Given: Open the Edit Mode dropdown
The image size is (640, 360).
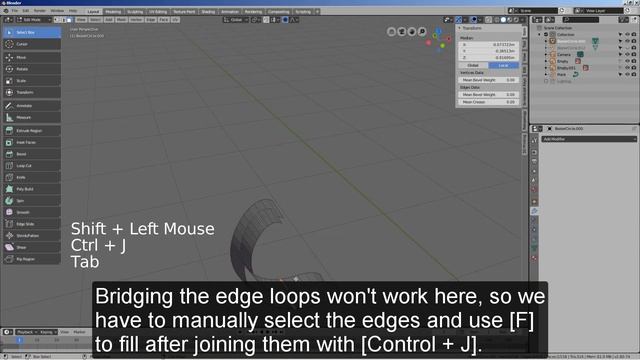Looking at the screenshot, I should (x=34, y=20).
